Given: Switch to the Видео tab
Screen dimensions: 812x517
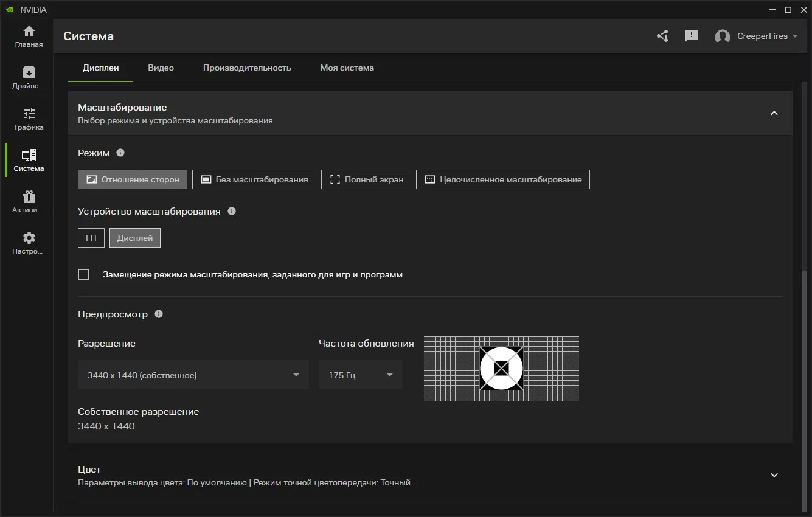Looking at the screenshot, I should (x=161, y=68).
